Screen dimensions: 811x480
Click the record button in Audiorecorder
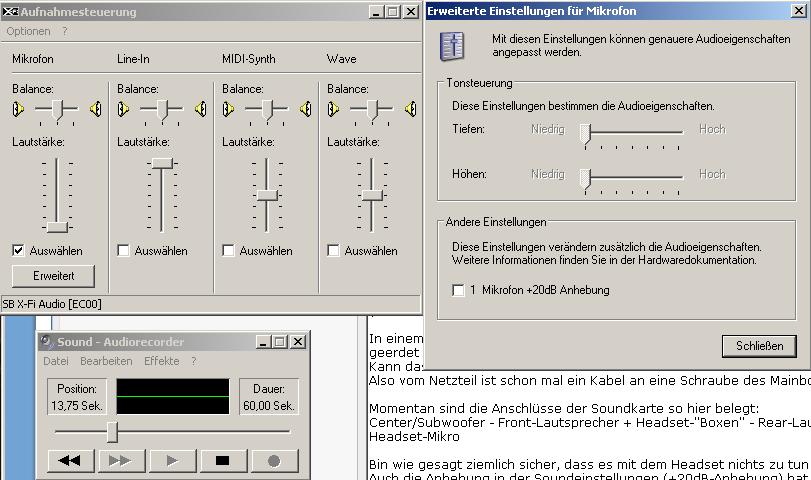tap(274, 460)
